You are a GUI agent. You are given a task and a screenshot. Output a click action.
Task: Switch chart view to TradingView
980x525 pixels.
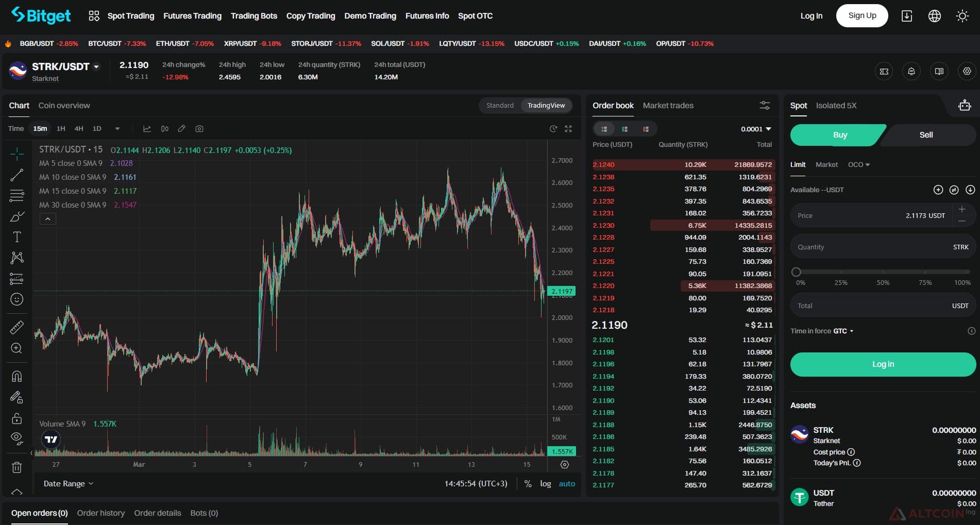[546, 106]
